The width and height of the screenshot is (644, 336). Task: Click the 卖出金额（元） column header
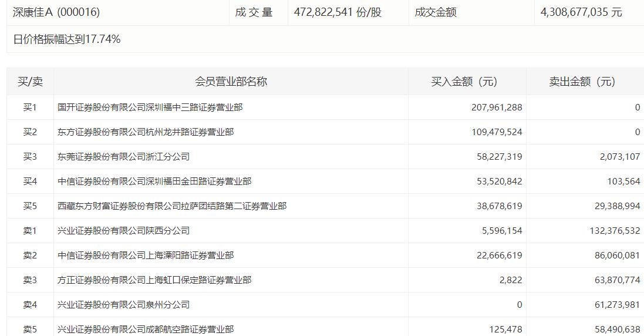(585, 82)
